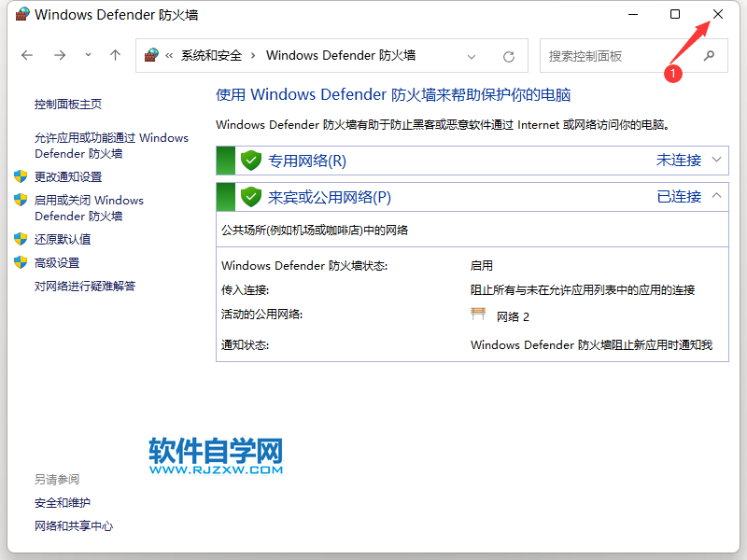This screenshot has height=560, width=747.
Task: Collapse the 来宾或公用网络(P) section chevron
Action: [716, 196]
